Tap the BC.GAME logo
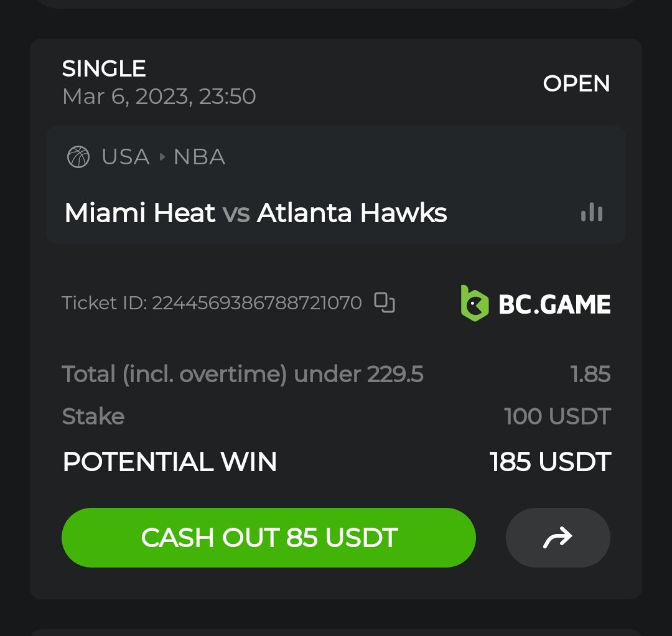The height and width of the screenshot is (636, 672). (535, 304)
